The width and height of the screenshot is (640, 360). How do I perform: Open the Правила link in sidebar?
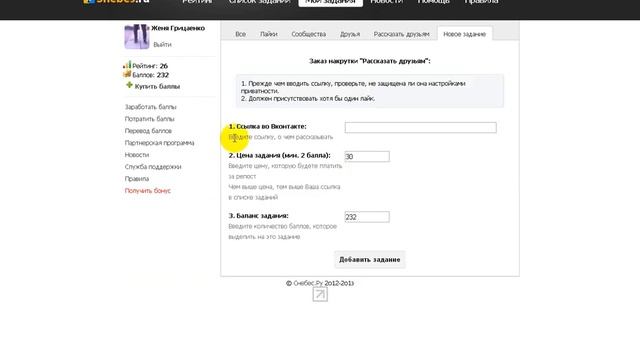coord(137,179)
